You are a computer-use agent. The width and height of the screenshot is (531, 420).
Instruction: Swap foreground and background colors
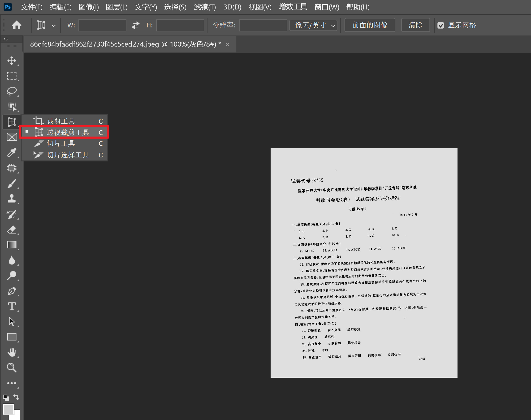pyautogui.click(x=16, y=397)
